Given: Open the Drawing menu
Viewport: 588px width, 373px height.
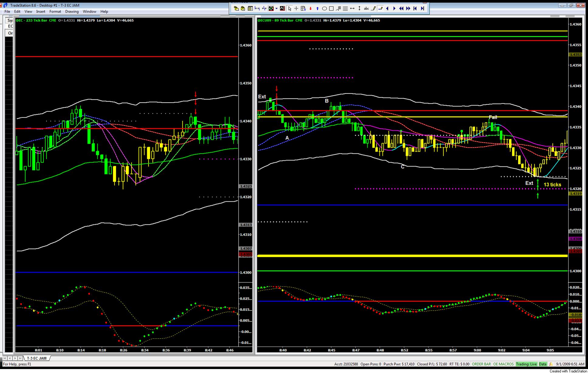Looking at the screenshot, I should pyautogui.click(x=72, y=12).
